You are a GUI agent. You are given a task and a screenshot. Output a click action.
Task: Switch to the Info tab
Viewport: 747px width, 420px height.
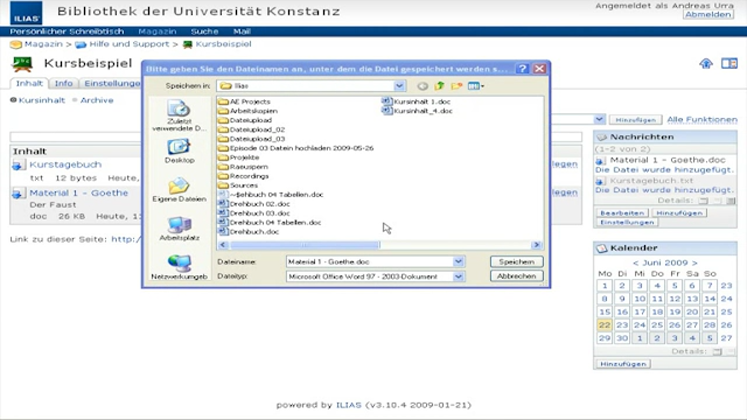63,84
